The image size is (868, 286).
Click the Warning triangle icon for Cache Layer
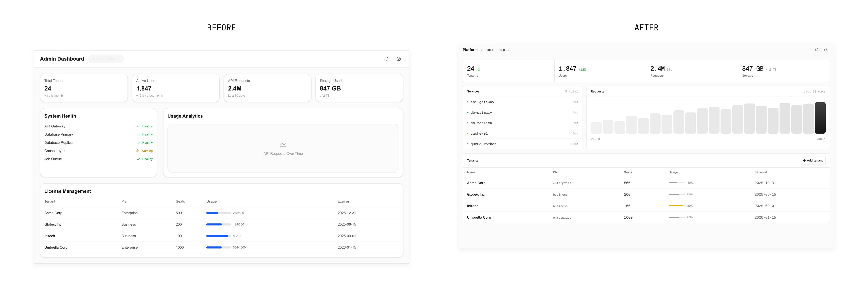coord(138,151)
